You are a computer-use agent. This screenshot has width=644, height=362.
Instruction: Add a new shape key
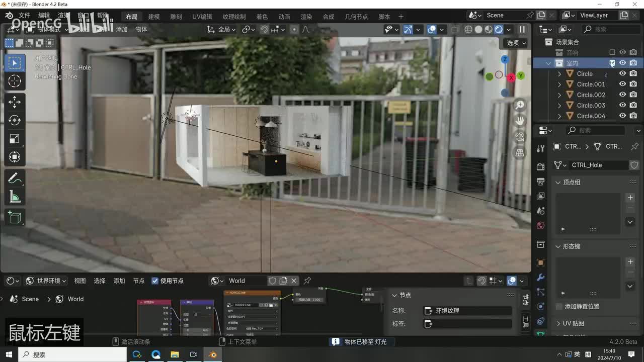[x=630, y=262]
